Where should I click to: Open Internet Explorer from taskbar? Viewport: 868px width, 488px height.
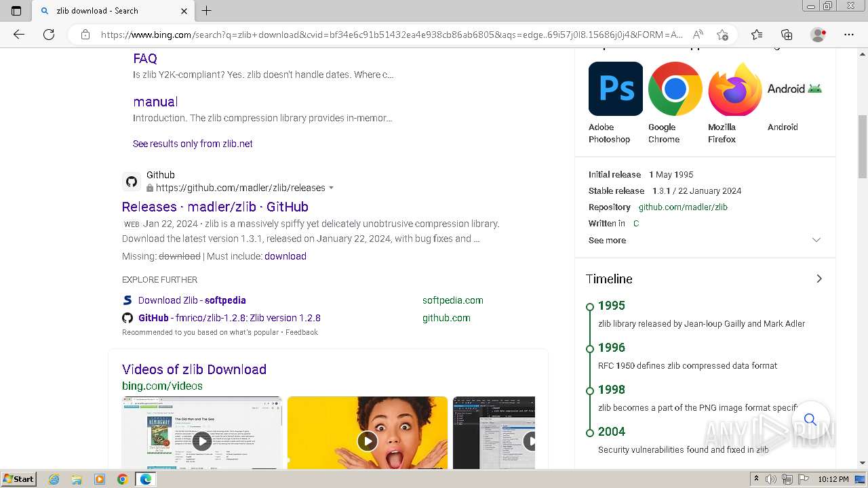(54, 479)
